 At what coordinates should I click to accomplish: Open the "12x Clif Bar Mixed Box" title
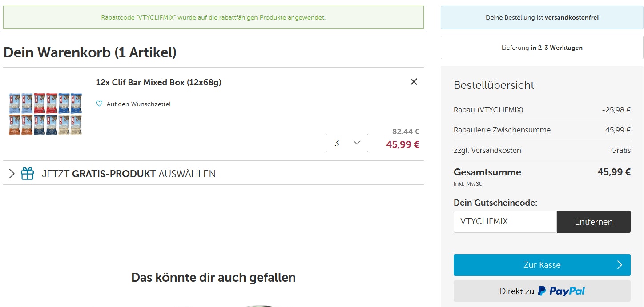tap(158, 82)
